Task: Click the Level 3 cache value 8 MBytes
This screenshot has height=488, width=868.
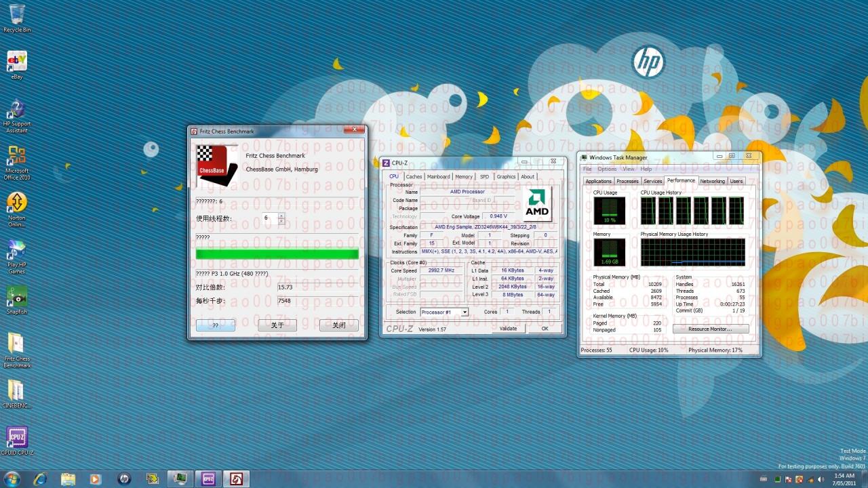Action: [512, 295]
